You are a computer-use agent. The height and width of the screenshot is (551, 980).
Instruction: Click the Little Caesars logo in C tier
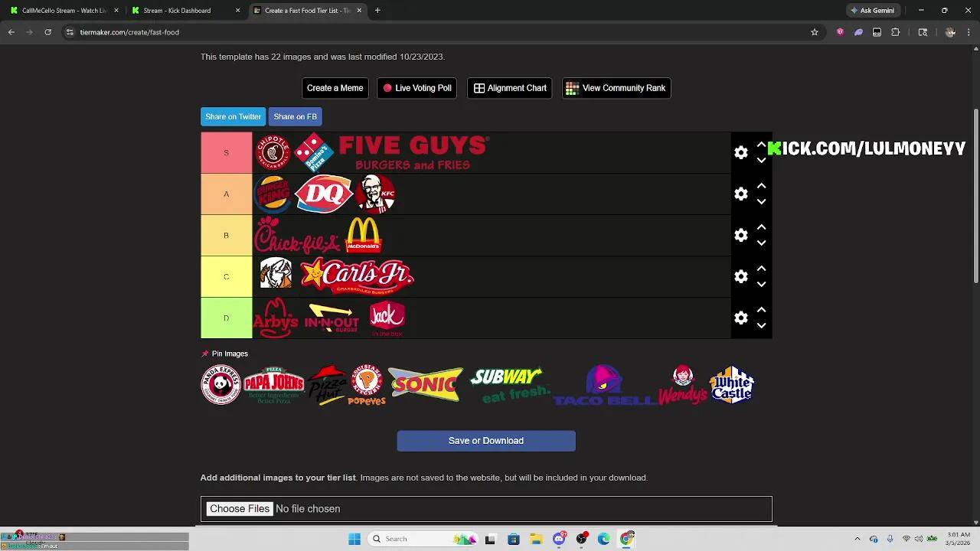(276, 273)
